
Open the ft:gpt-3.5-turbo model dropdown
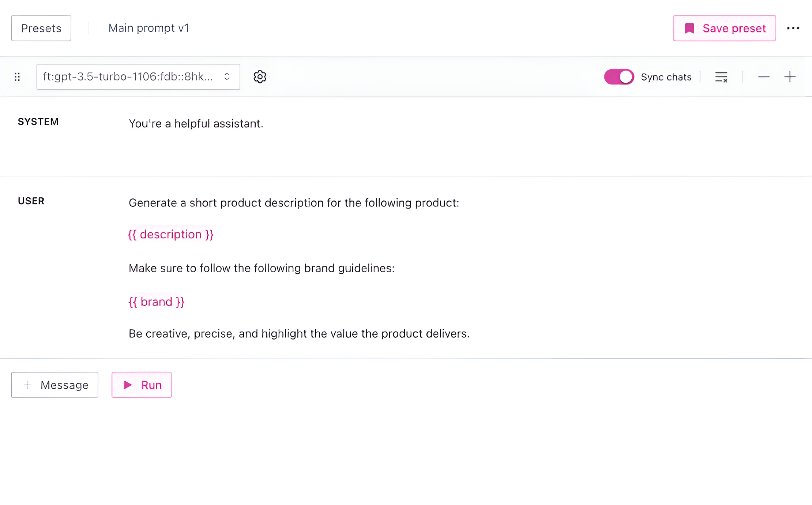coord(128,77)
